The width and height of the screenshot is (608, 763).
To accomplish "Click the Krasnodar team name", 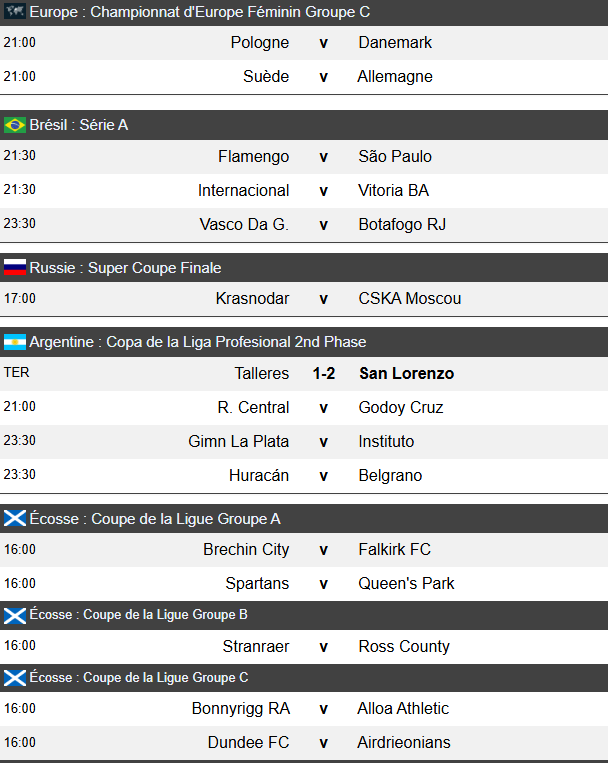I will point(252,299).
